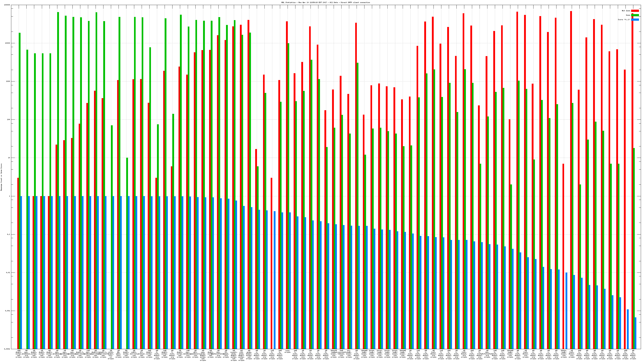Click the 10000 y-axis tick label
The image size is (644, 362).
8,43
